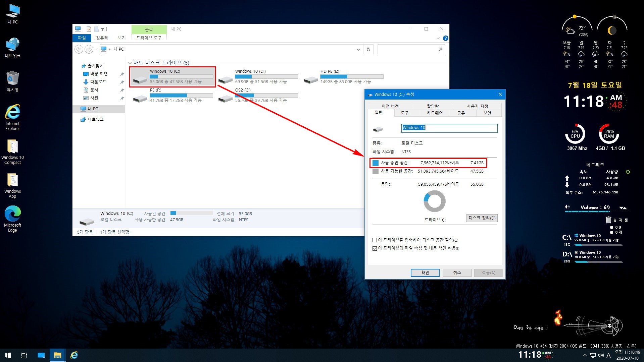Screen dimensions: 644x362
Task: Show hidden system tray icons
Action: click(585, 355)
